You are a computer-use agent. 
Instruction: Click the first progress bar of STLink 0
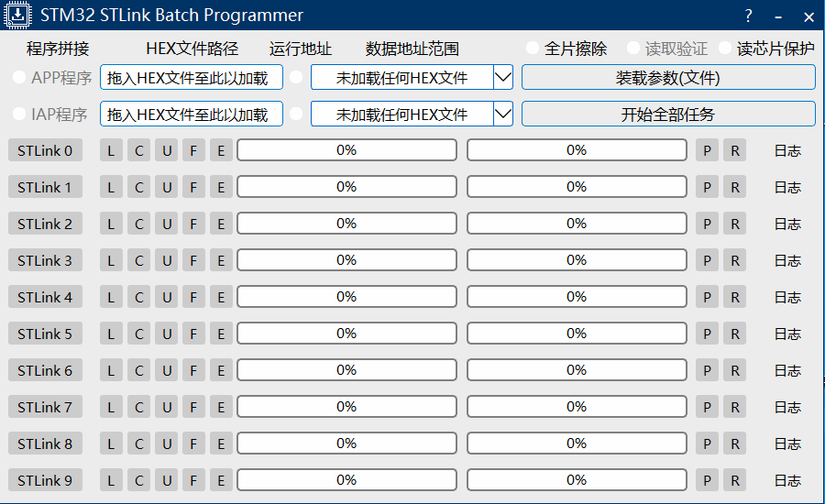coord(346,150)
